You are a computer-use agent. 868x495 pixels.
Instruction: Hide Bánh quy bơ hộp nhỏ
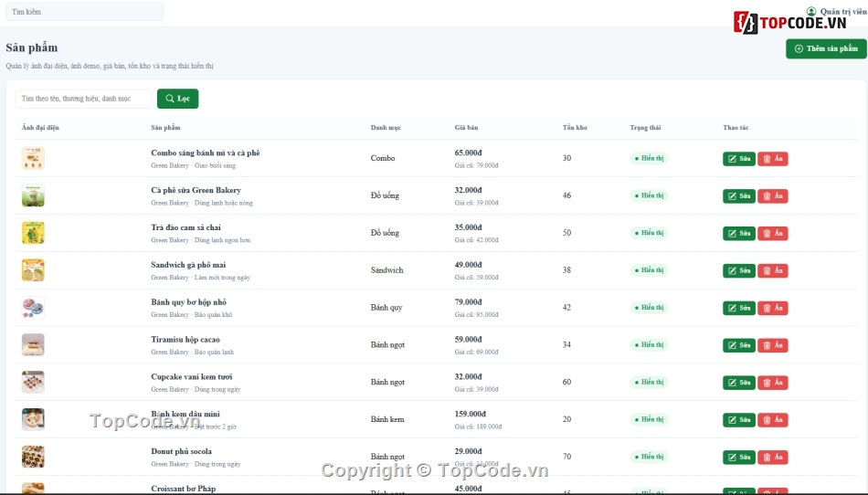point(772,308)
